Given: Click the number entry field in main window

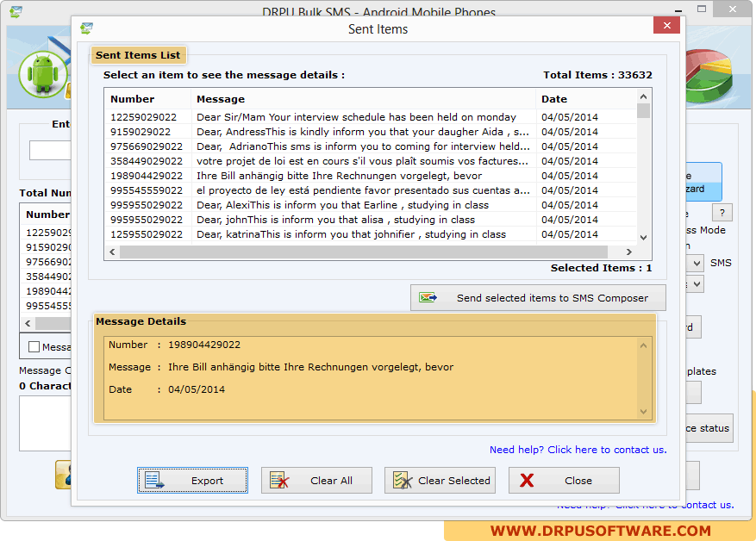Looking at the screenshot, I should coord(50,150).
